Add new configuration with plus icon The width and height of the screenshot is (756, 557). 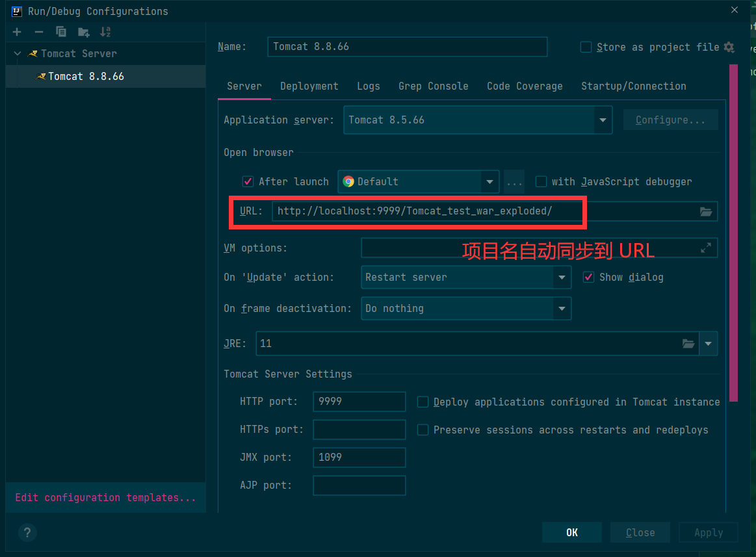[x=17, y=32]
